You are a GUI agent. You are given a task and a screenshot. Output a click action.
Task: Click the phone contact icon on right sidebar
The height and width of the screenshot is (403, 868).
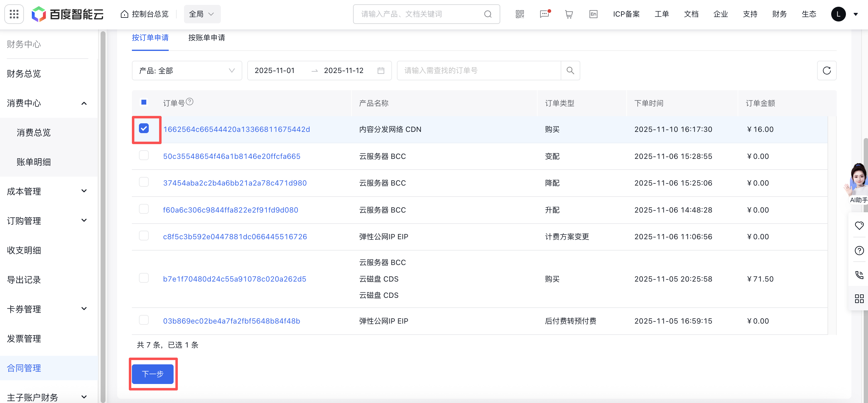pos(859,275)
